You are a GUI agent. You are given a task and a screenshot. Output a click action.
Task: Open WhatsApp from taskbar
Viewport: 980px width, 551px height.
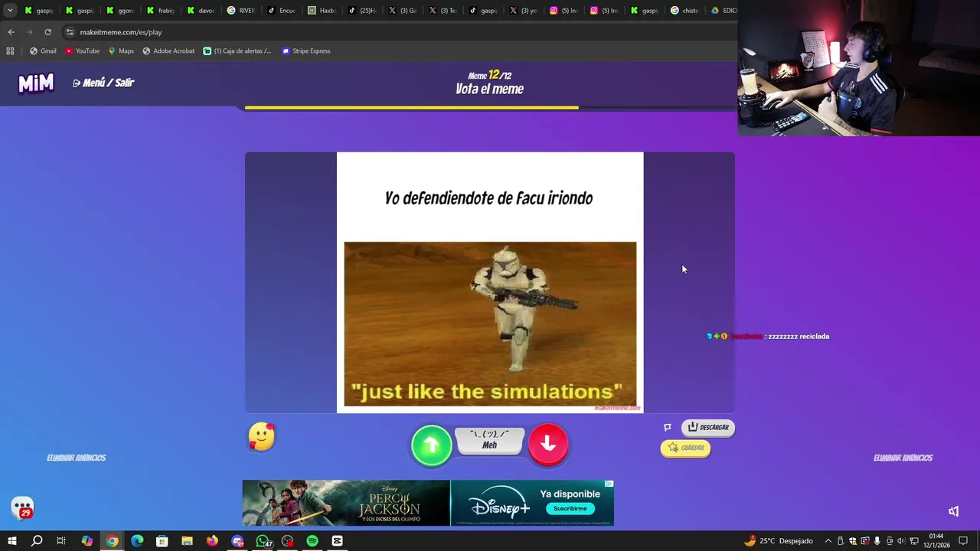click(263, 541)
